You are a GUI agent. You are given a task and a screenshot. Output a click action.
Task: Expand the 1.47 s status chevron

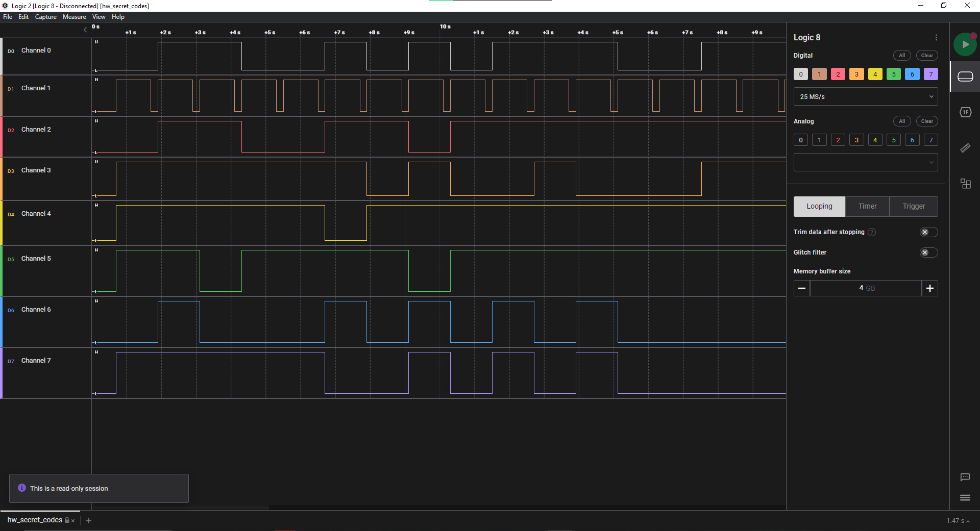pos(968,521)
